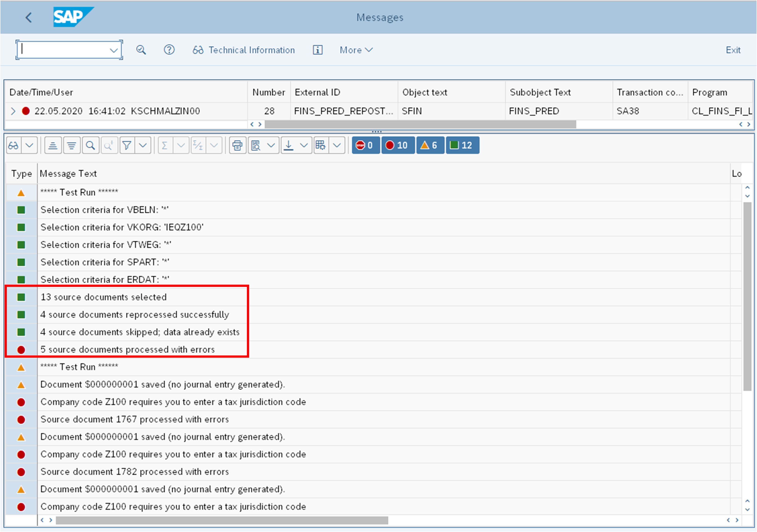Expand the log entry for user KSCHMALZIN00

[13, 111]
